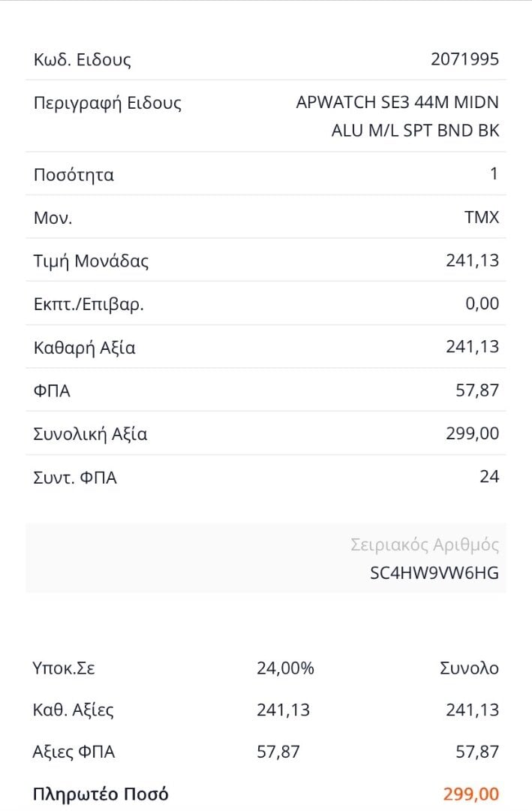
Task: Click Αξιες ΦΠΑ value under 24,00% column
Action: [278, 752]
